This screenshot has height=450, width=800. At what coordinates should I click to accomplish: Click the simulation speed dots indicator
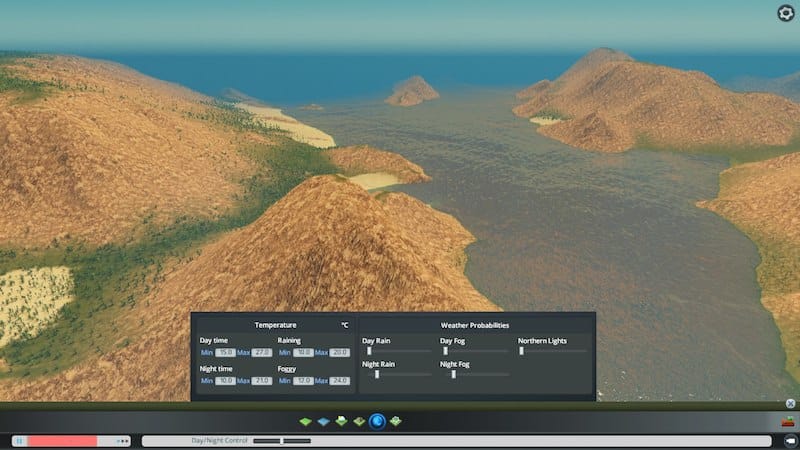122,440
